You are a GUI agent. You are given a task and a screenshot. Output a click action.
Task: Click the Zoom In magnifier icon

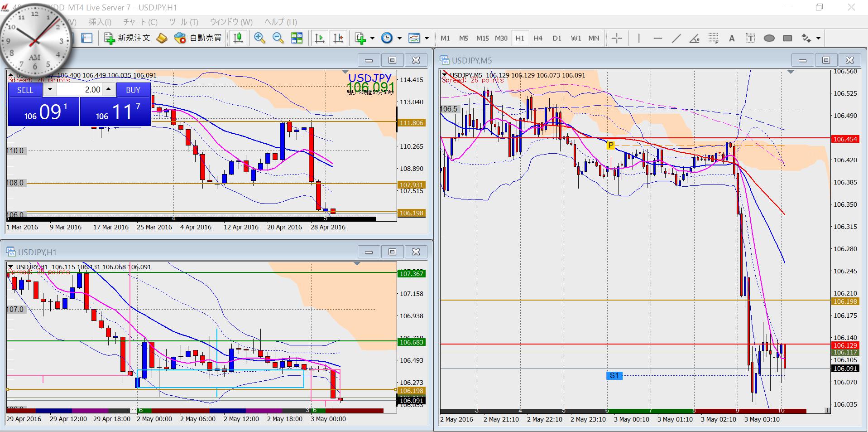pyautogui.click(x=259, y=38)
